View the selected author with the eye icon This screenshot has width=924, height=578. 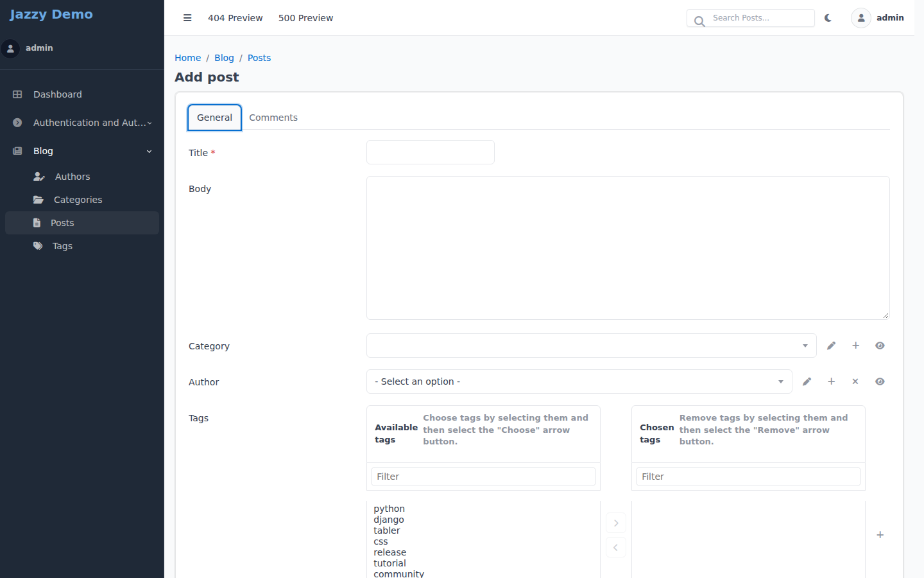pyautogui.click(x=880, y=381)
